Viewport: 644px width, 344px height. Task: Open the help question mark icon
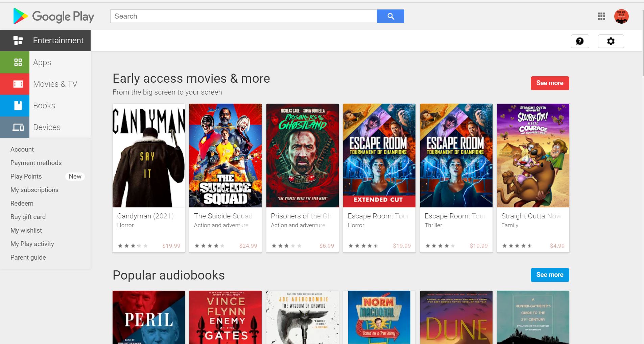click(x=580, y=41)
